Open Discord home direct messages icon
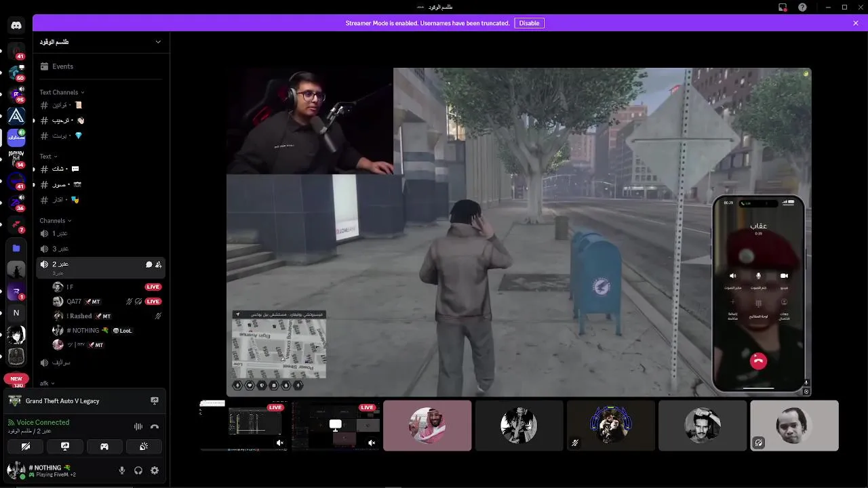Image resolution: width=868 pixels, height=488 pixels. coord(16,25)
